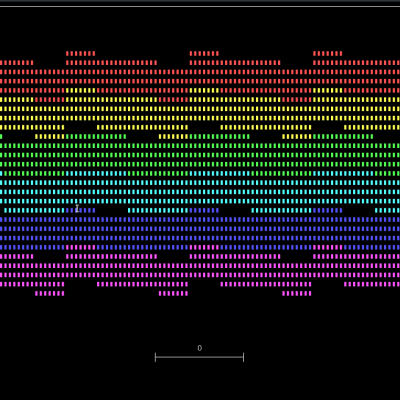Click the 0 value label above the slider

[200, 348]
